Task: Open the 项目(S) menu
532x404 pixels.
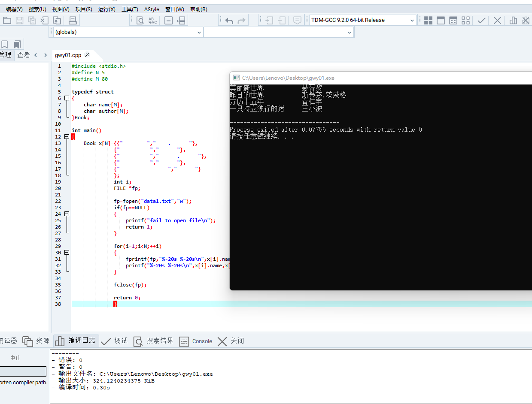Action: click(84, 9)
